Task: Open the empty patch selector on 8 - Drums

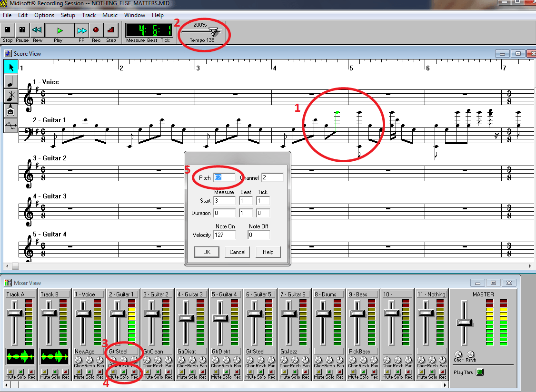Action: click(329, 352)
